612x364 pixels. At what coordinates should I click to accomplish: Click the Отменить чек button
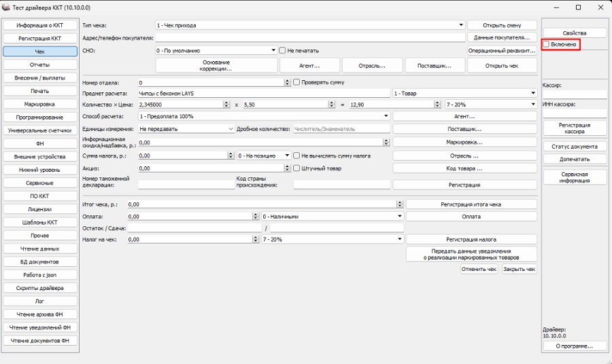pos(479,269)
